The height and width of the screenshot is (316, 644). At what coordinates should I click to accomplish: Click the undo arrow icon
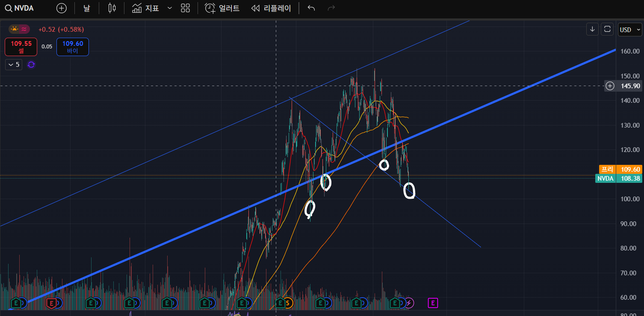(311, 8)
